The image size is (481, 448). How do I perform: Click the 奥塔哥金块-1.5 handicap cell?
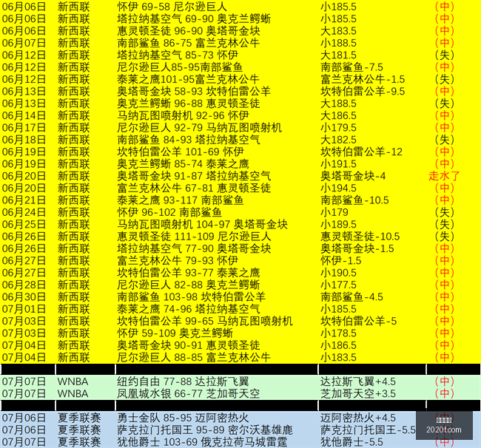coord(357,248)
